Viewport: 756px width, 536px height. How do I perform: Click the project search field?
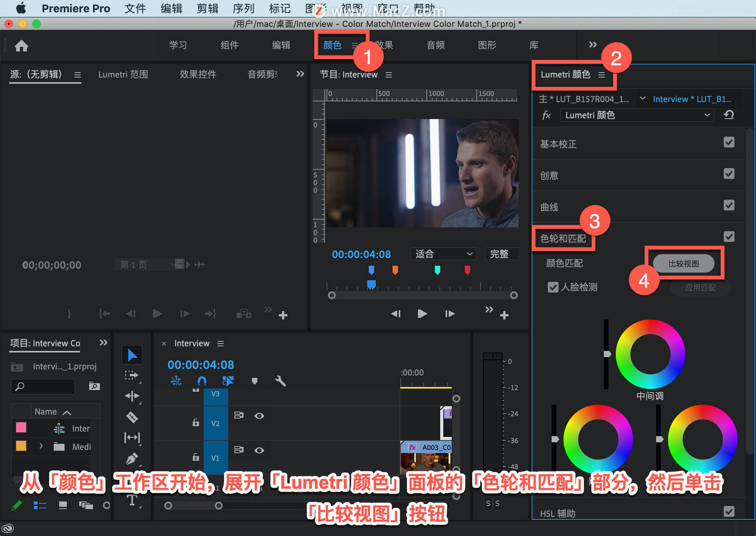[x=43, y=386]
